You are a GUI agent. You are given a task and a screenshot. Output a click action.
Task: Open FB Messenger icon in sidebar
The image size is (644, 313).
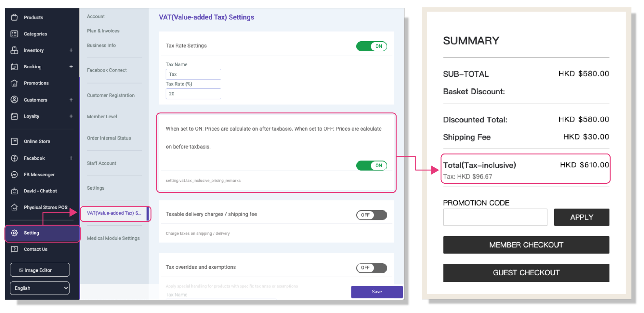[14, 174]
